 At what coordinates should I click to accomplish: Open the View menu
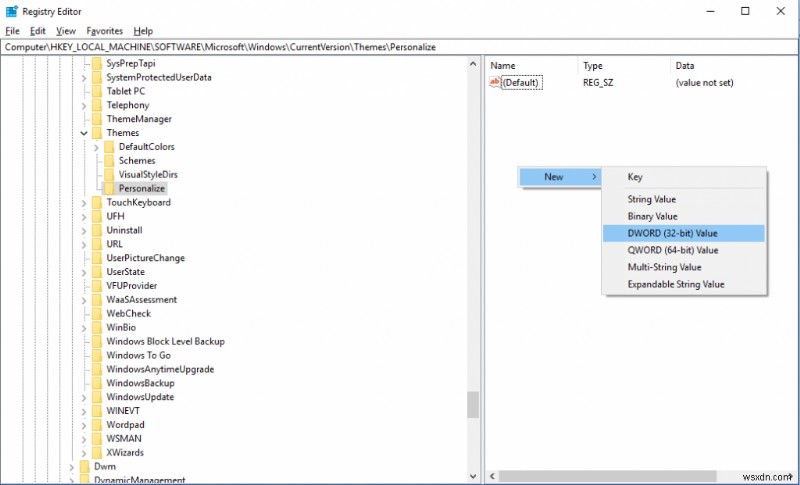tap(66, 31)
